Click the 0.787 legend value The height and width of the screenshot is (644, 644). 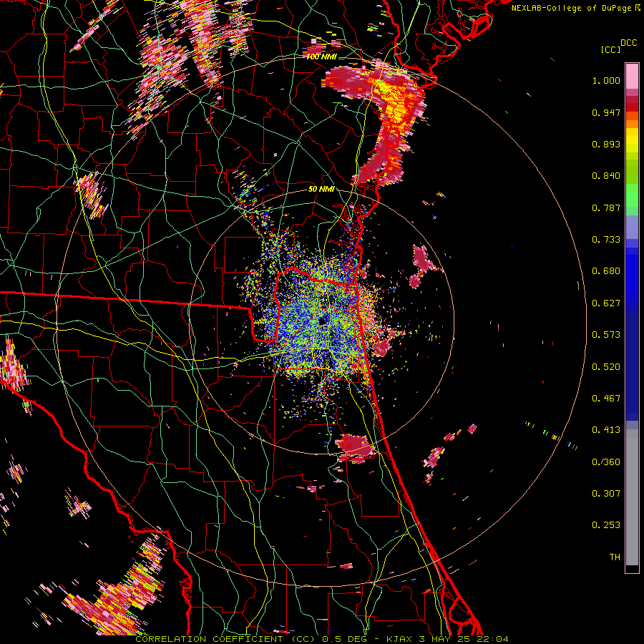606,208
